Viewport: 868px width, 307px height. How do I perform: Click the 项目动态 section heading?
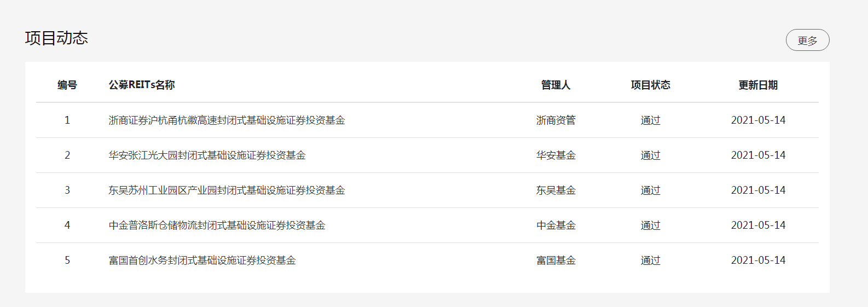[x=56, y=38]
